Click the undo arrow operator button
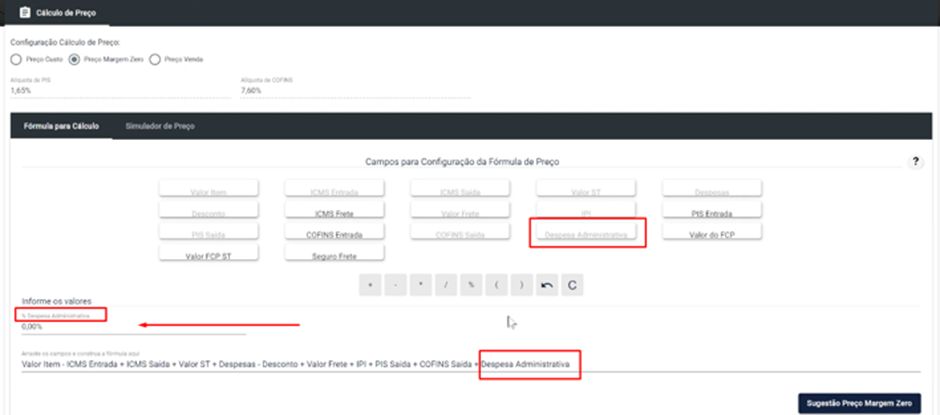This screenshot has width=940, height=415. (x=547, y=285)
